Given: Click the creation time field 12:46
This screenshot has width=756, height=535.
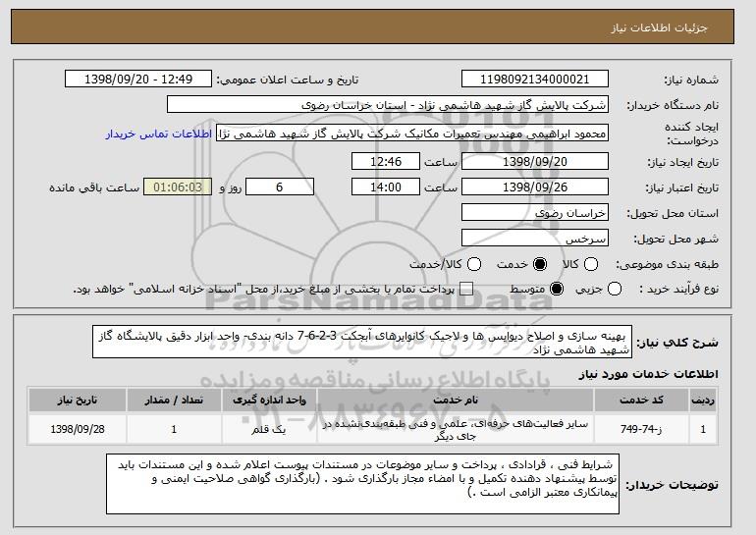Looking at the screenshot, I should (386, 161).
